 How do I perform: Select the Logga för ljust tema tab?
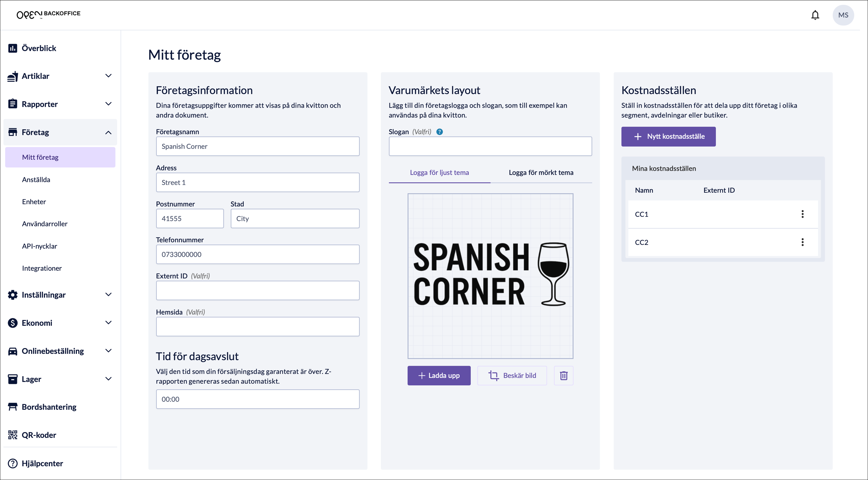point(439,172)
